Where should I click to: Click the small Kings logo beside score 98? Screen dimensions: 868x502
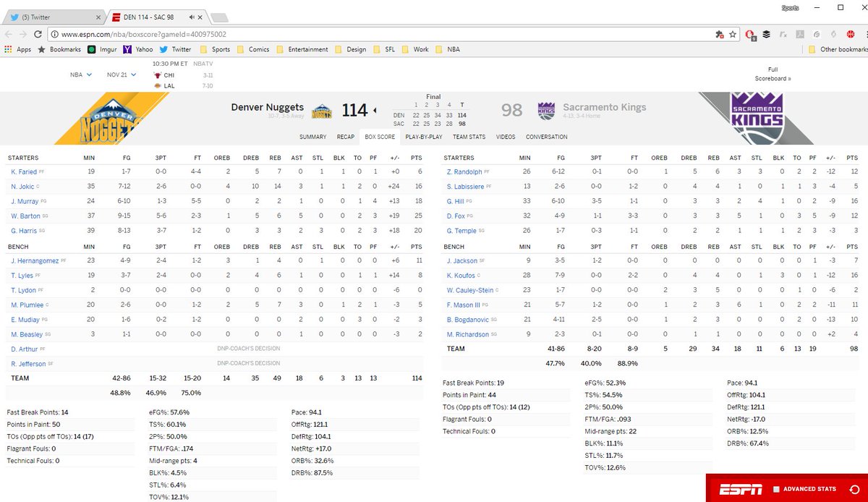[545, 111]
